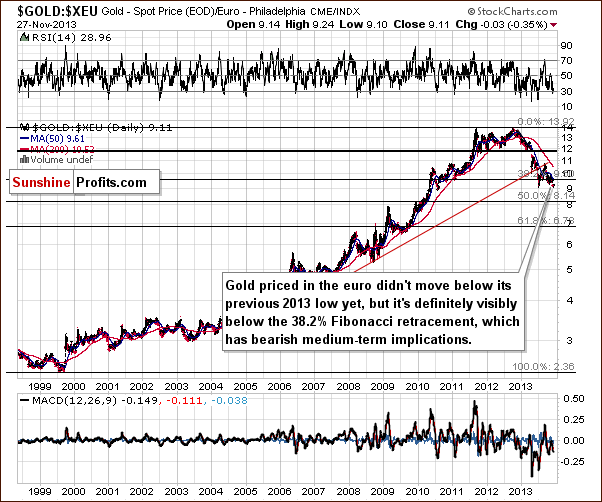This screenshot has width=602, height=502.
Task: Click the StockCharts.com watermark text
Action: pyautogui.click(x=513, y=12)
